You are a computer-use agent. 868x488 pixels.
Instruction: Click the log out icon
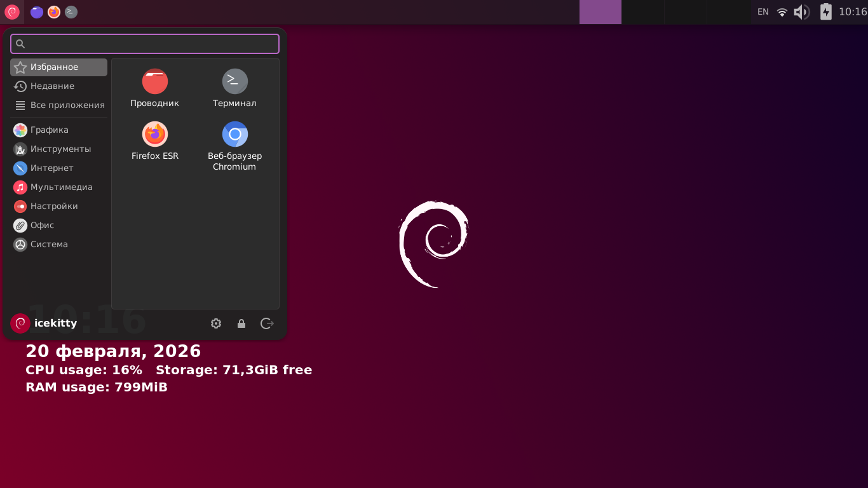click(x=267, y=323)
